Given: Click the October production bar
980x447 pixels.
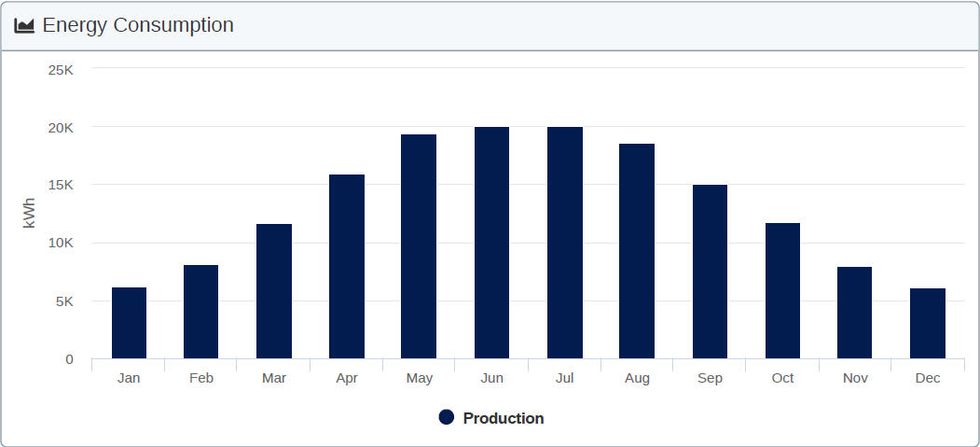Looking at the screenshot, I should [782, 291].
